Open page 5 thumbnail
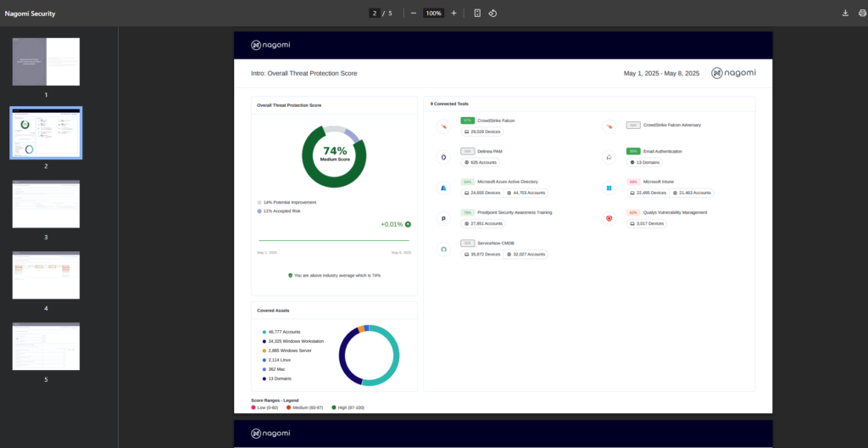 46,346
